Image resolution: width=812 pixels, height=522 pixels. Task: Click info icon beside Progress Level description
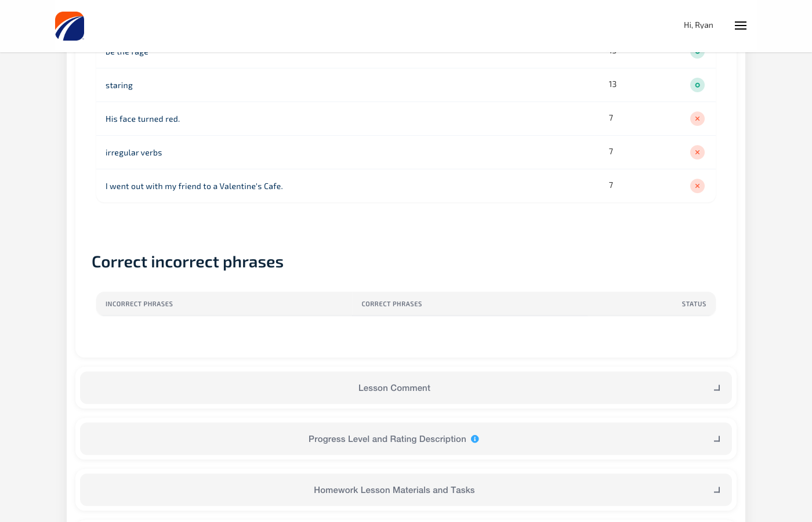[475, 439]
